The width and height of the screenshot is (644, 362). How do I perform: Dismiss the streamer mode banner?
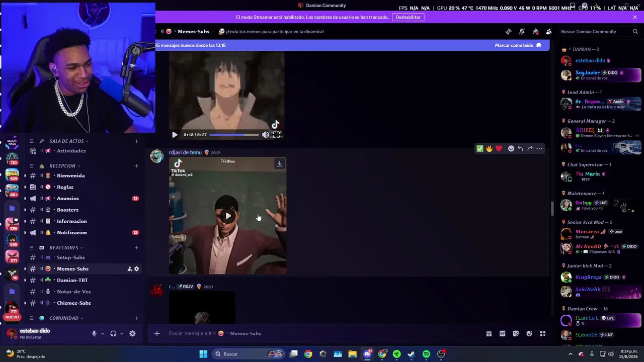point(635,17)
